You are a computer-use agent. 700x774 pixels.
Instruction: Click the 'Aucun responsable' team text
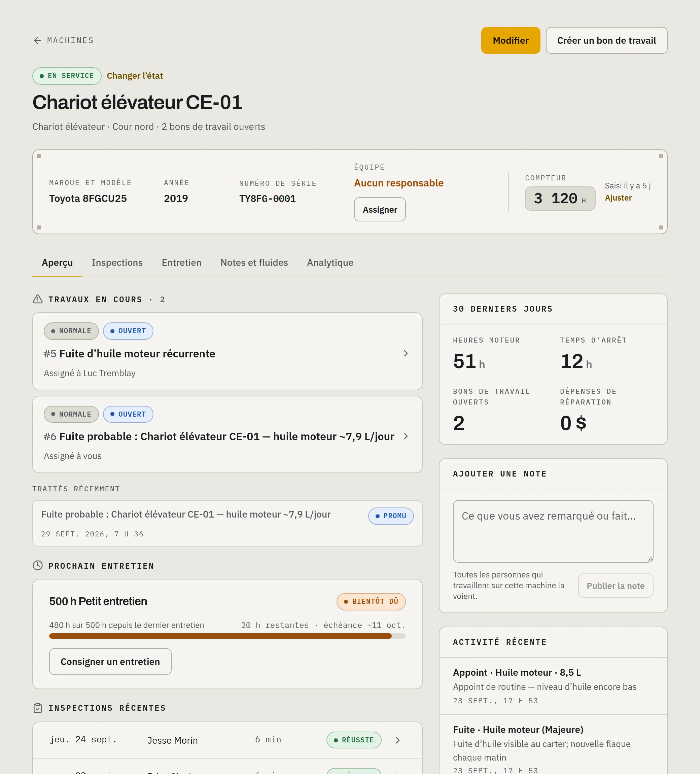398,183
